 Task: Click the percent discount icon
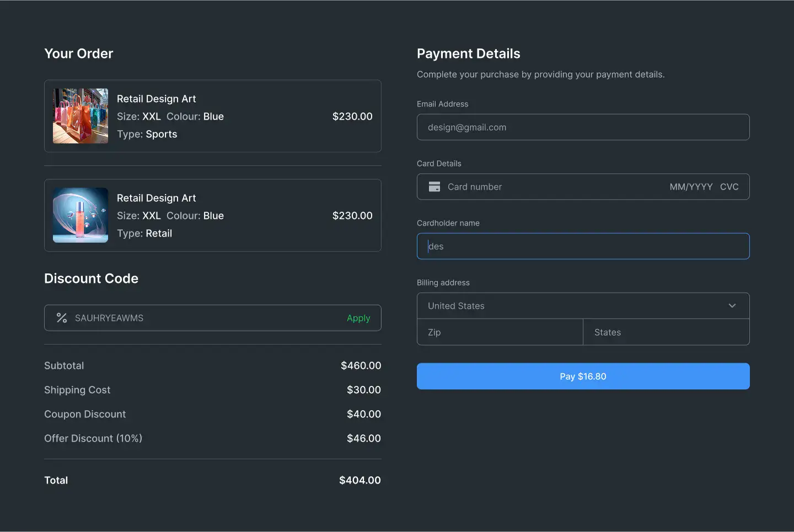(62, 318)
